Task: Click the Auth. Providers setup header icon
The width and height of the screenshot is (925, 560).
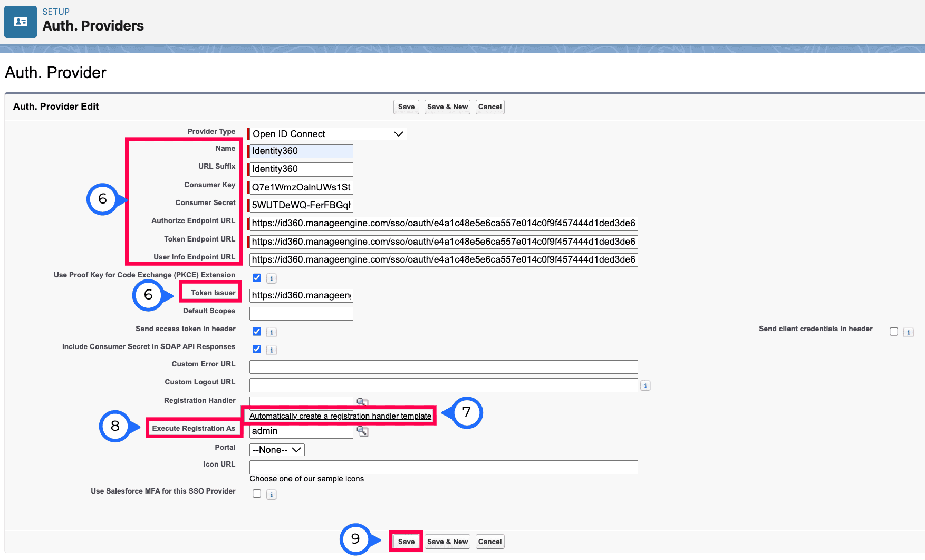Action: (20, 22)
